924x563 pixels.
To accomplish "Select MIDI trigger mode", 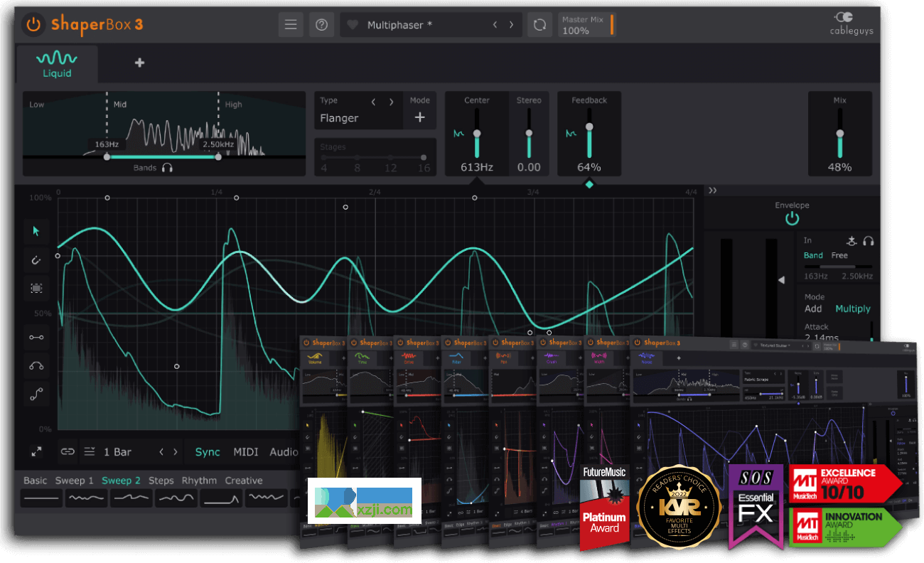I will tap(246, 452).
